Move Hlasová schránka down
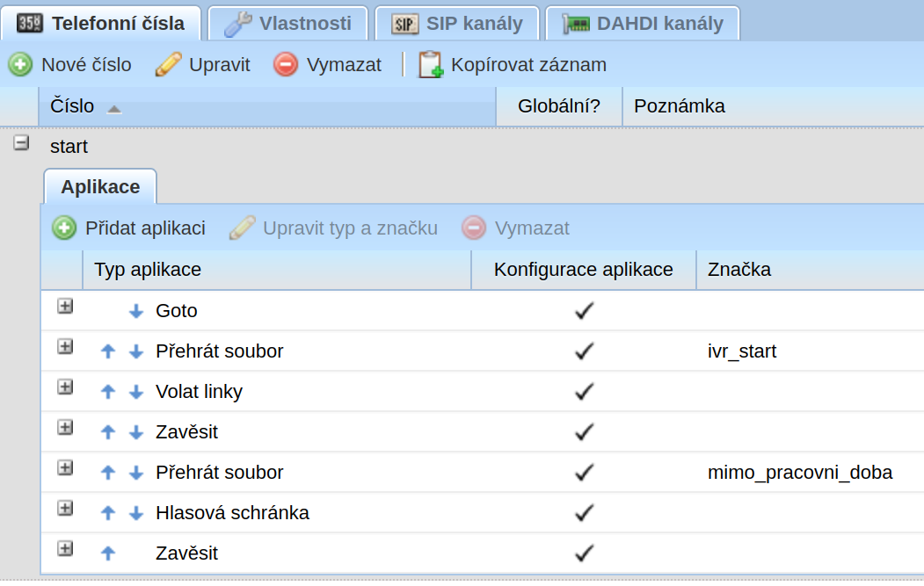 click(136, 513)
